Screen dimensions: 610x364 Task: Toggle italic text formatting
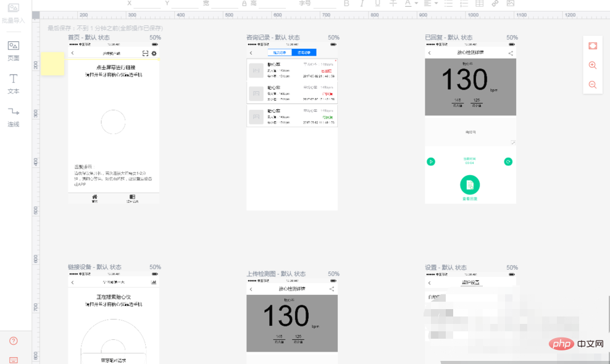362,3
